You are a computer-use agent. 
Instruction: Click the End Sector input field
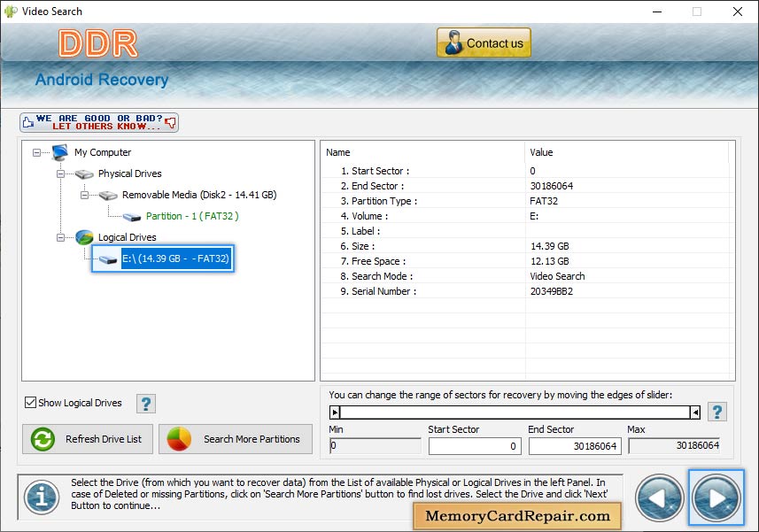pyautogui.click(x=575, y=446)
